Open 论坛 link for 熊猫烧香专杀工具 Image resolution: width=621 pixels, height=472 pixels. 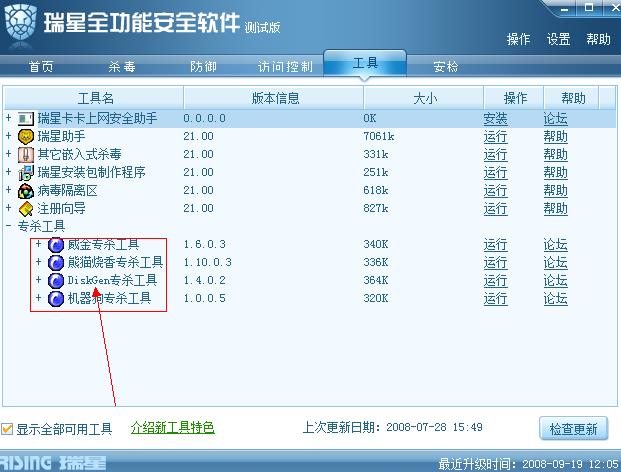pyautogui.click(x=556, y=263)
